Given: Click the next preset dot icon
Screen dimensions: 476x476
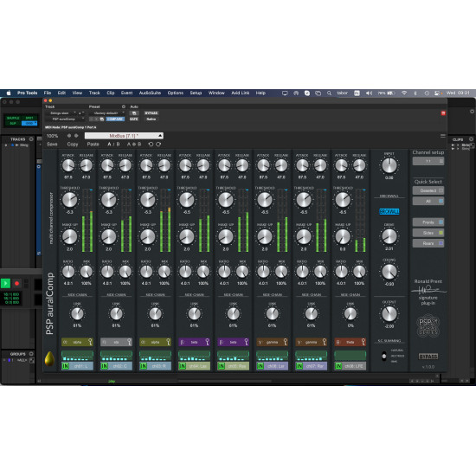Looking at the screenshot, I should [x=76, y=136].
